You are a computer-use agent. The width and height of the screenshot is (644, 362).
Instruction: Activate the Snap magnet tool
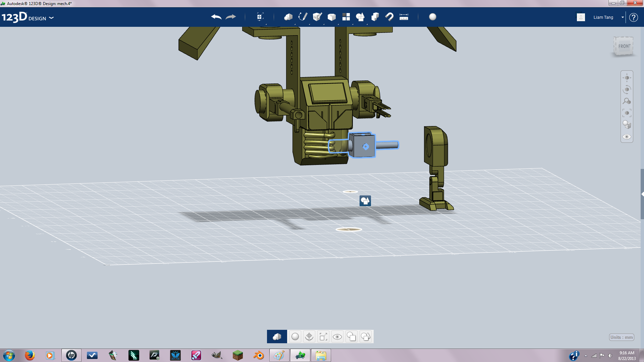click(389, 17)
